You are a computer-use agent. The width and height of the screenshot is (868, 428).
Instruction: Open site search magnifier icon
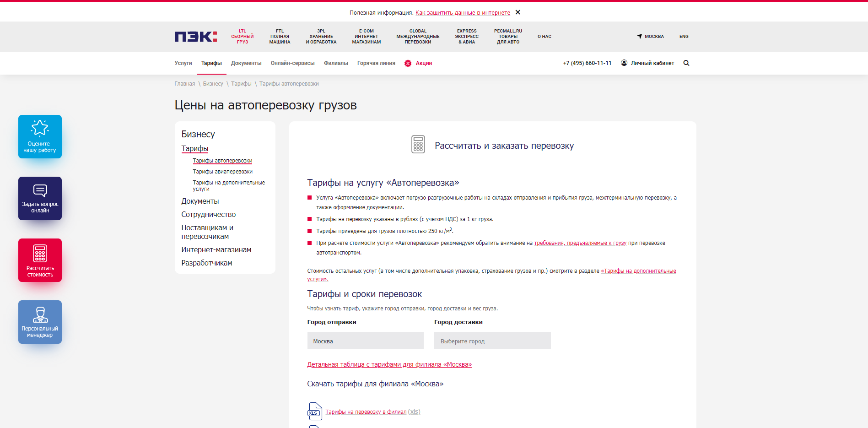click(x=686, y=63)
